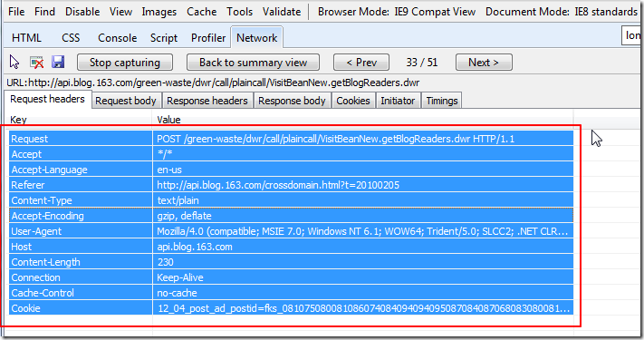
Task: Sort by the Key column header
Action: click(x=79, y=120)
